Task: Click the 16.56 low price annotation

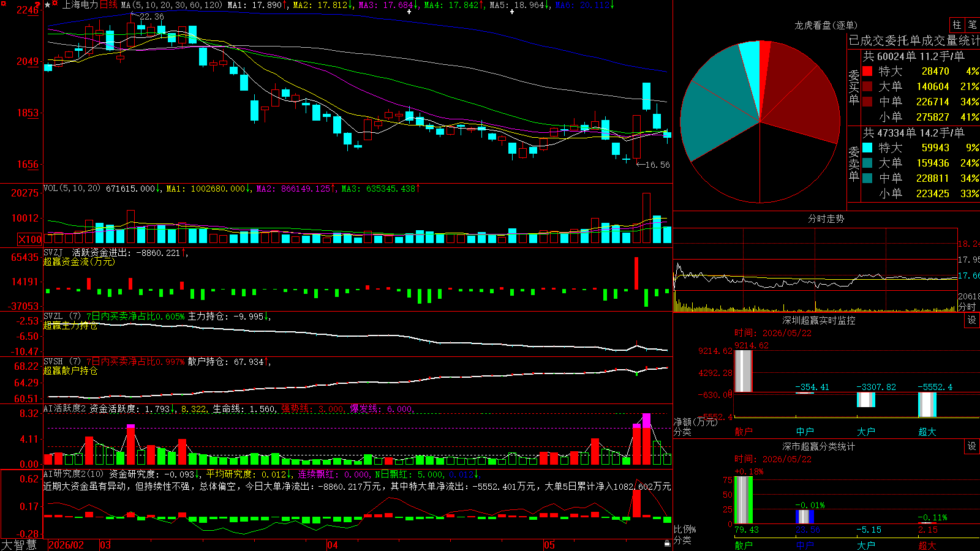Action: click(658, 165)
